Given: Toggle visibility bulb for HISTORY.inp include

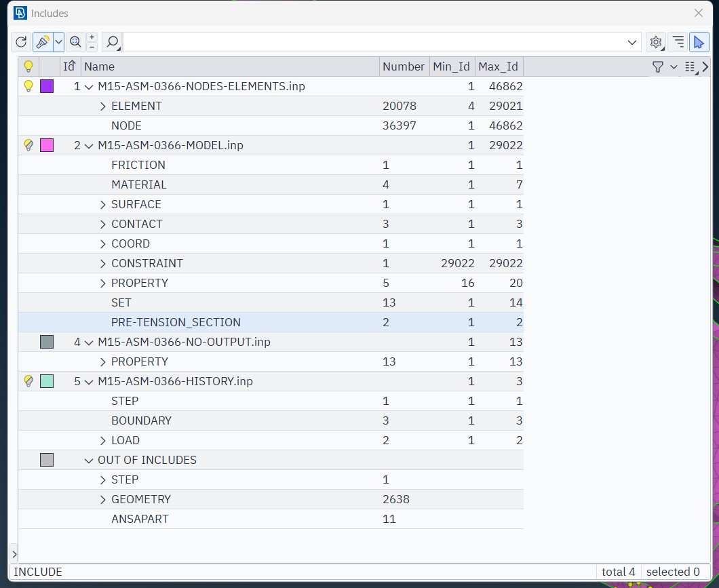Looking at the screenshot, I should click(28, 381).
